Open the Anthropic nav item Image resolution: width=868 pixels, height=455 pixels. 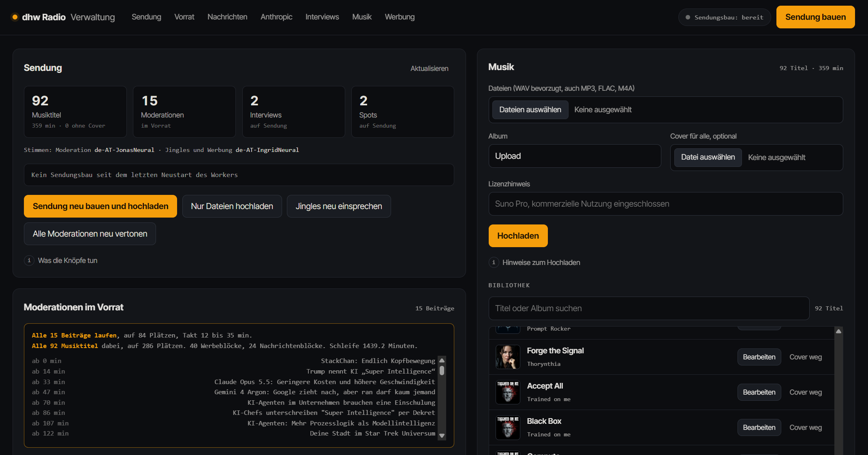coord(276,17)
